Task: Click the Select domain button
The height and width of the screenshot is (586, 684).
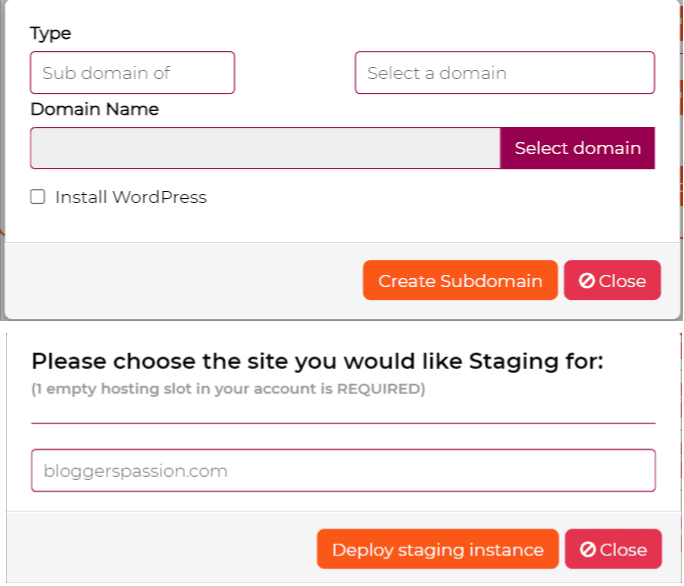Action: [578, 148]
